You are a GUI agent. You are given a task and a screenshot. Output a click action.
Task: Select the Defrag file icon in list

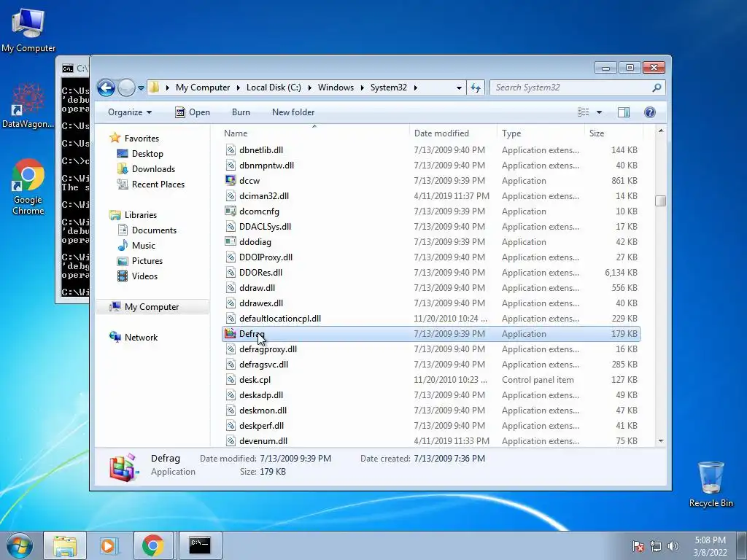231,334
